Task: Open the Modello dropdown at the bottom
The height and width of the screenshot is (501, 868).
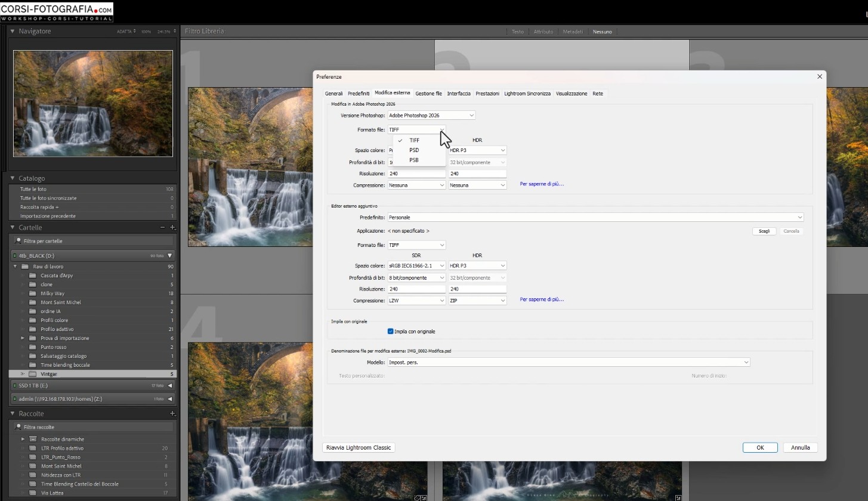Action: pos(745,362)
